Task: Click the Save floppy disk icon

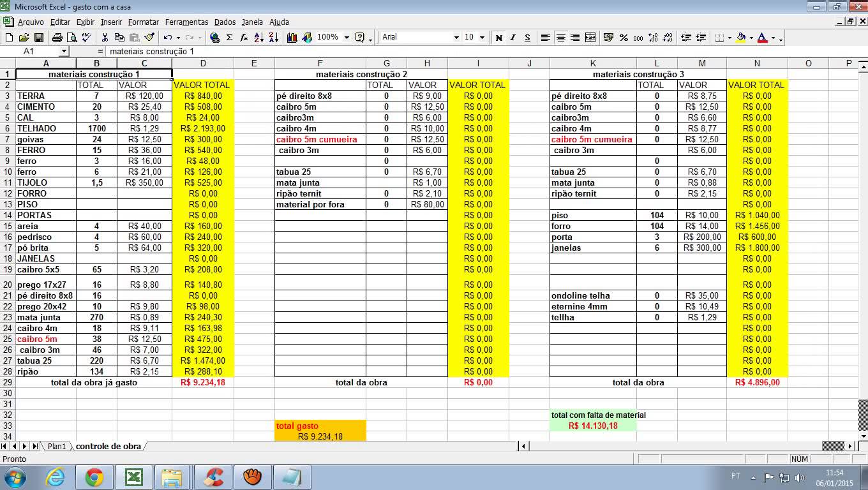Action: coord(39,38)
